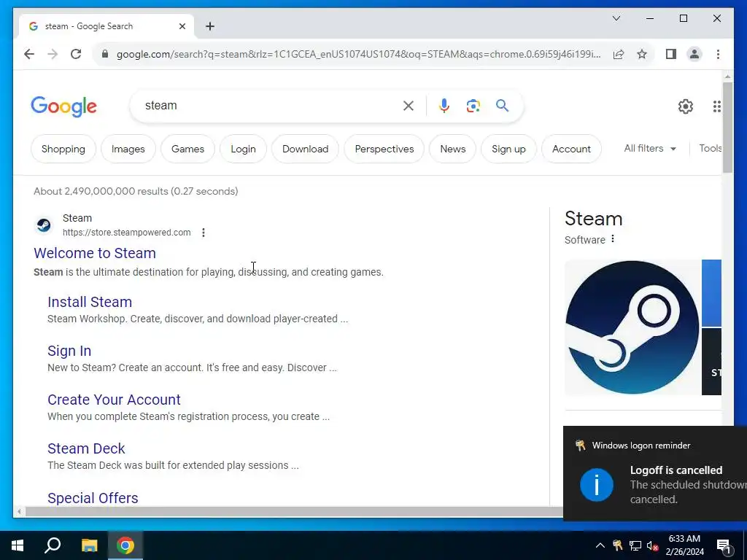Select the Games filter chip

(187, 149)
